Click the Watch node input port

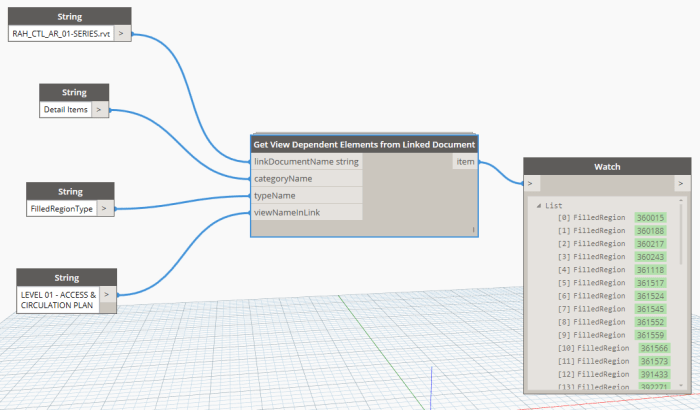531,184
